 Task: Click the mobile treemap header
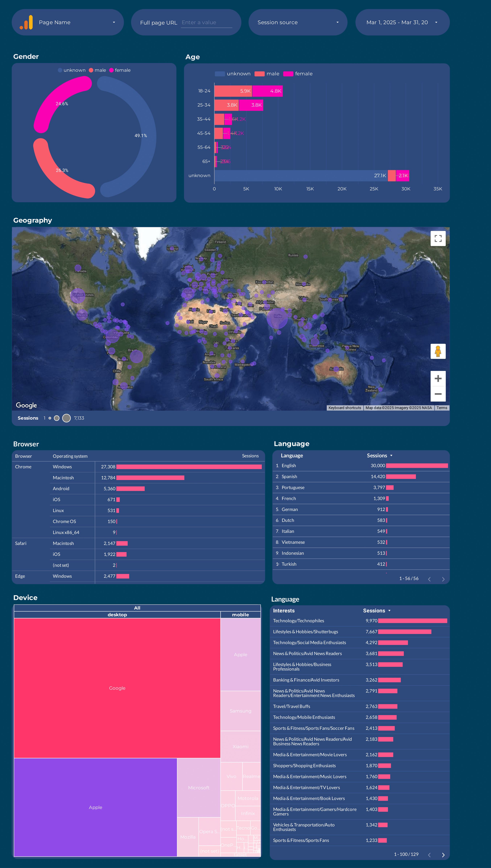click(240, 615)
